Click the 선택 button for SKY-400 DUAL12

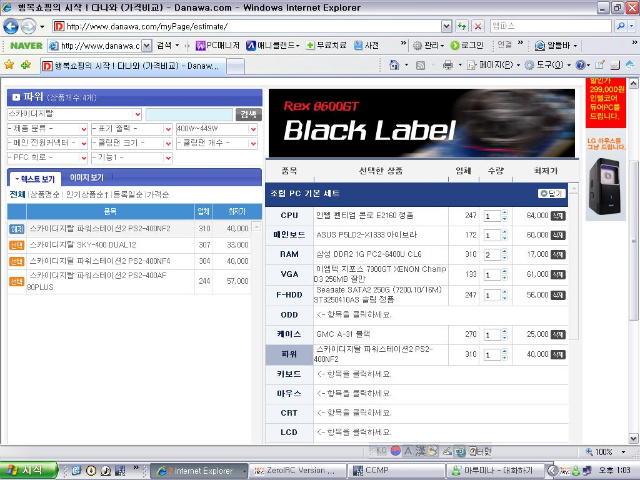[16, 245]
